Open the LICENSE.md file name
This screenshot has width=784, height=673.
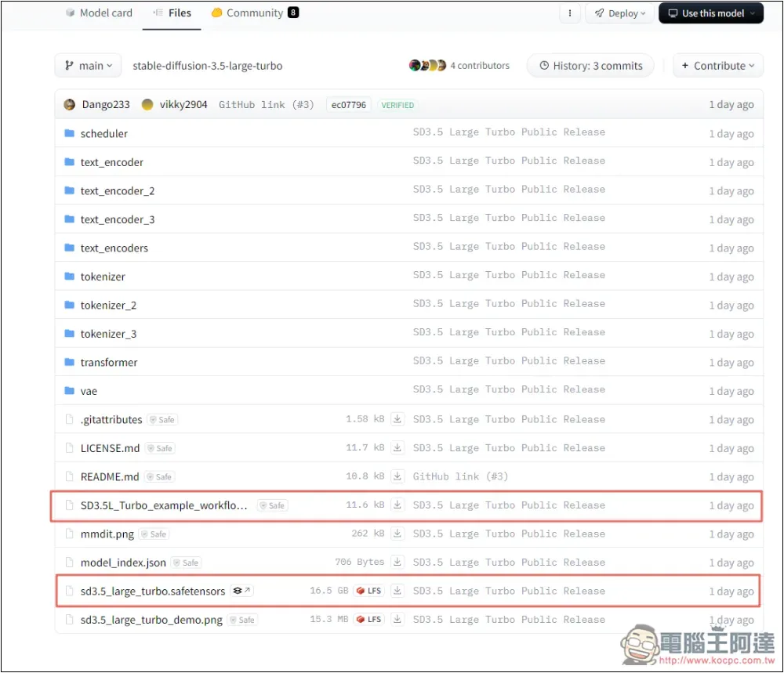(110, 448)
